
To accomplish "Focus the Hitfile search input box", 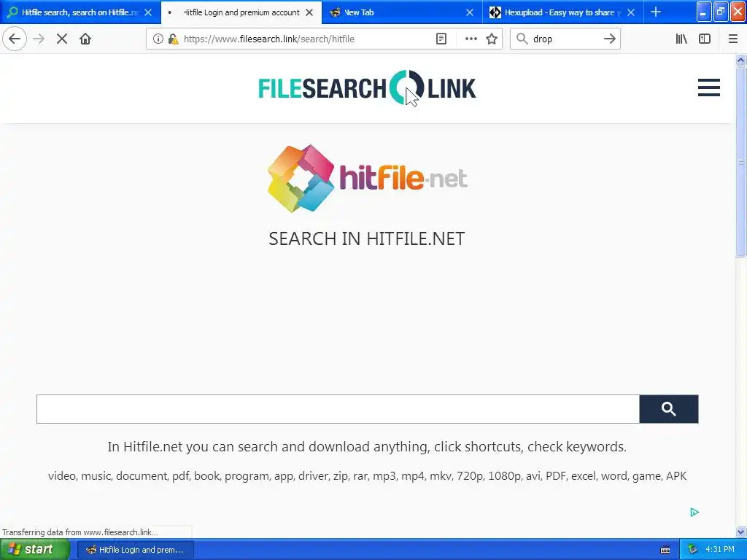I will 338,409.
